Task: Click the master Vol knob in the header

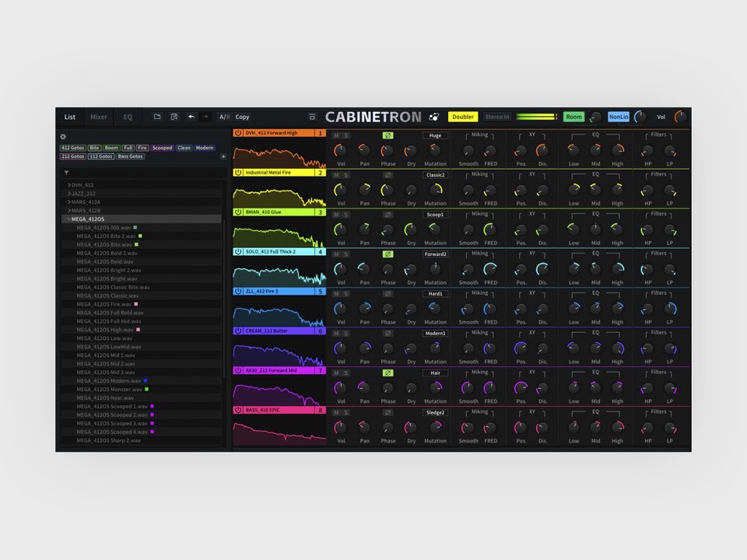Action: click(x=681, y=117)
